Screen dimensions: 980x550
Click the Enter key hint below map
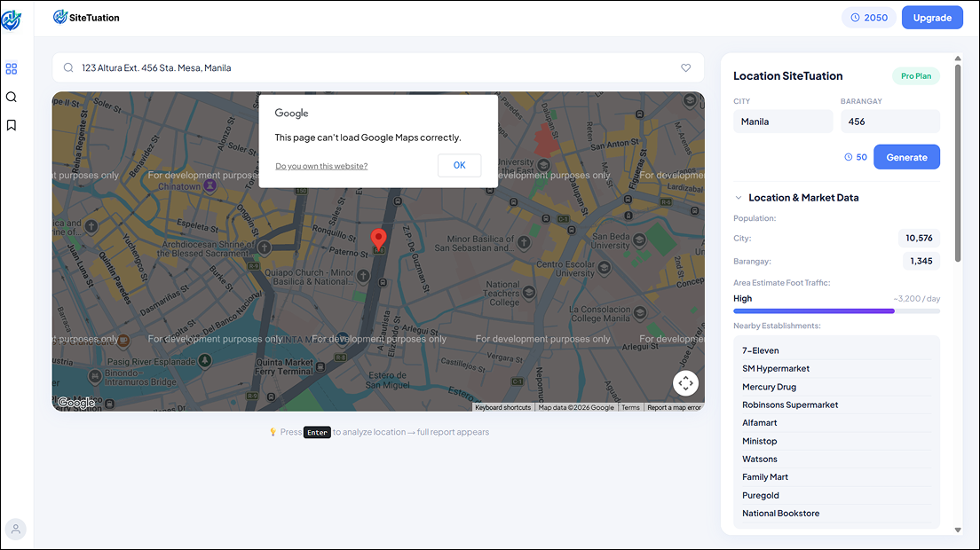(317, 432)
